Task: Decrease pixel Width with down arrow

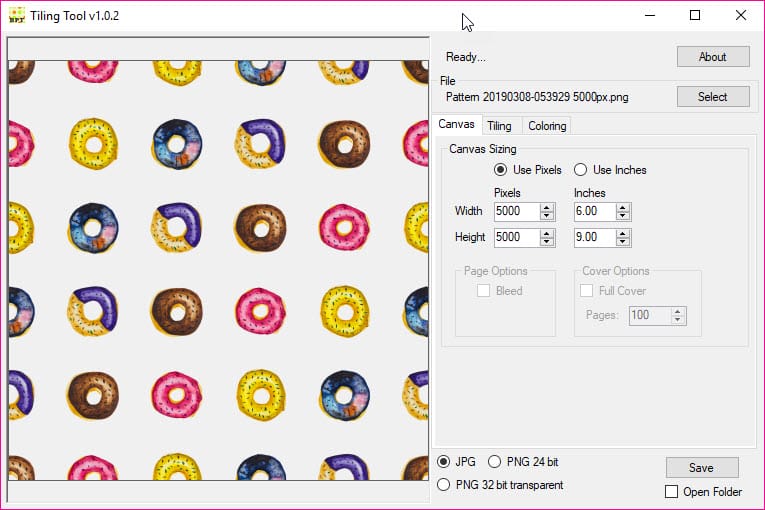Action: click(547, 216)
